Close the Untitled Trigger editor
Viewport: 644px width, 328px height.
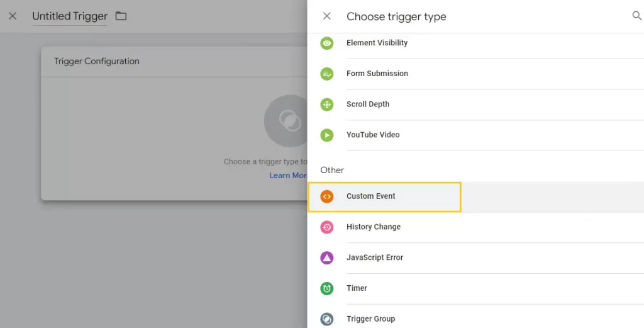13,16
